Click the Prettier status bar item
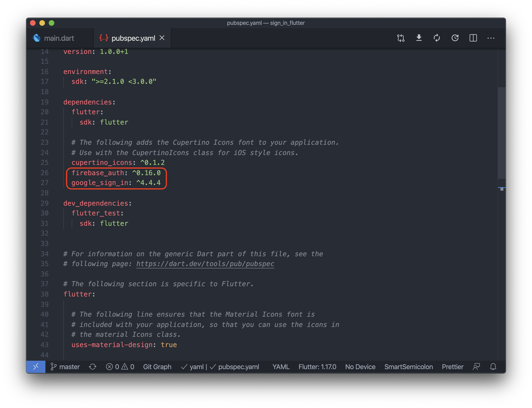The height and width of the screenshot is (408, 532). 452,367
